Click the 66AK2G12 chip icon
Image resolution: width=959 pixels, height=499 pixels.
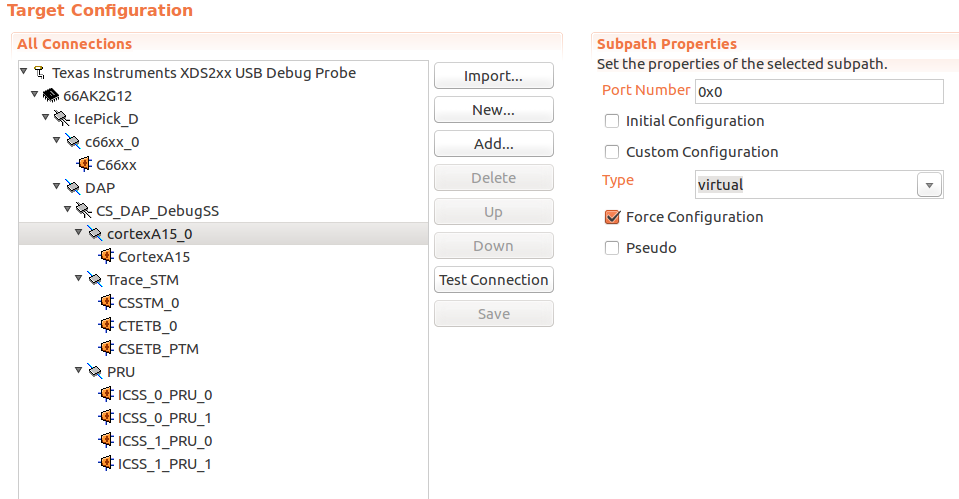(x=50, y=96)
